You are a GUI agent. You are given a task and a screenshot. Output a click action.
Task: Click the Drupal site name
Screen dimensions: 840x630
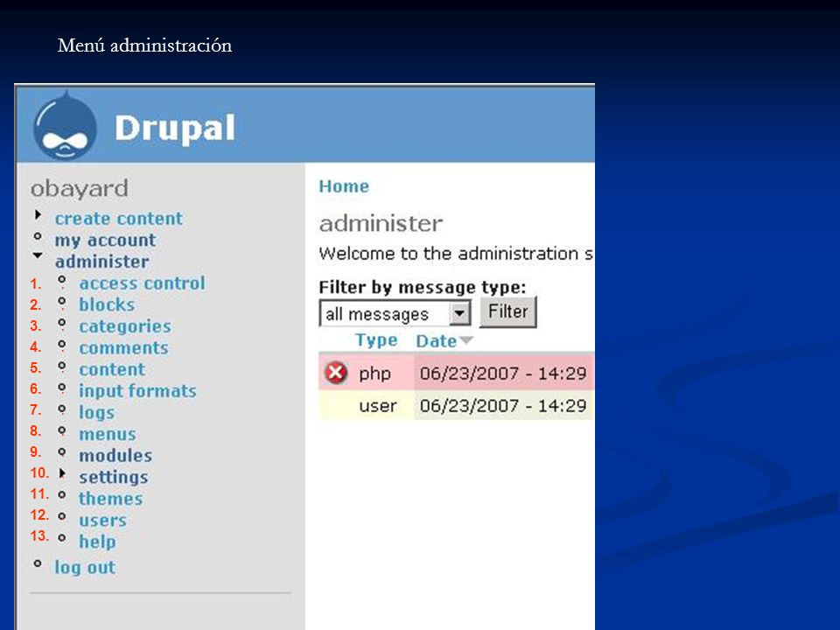point(175,128)
